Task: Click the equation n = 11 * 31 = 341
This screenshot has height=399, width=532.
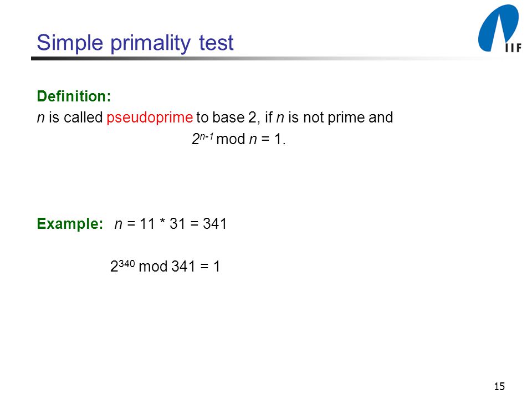Action: click(x=170, y=224)
